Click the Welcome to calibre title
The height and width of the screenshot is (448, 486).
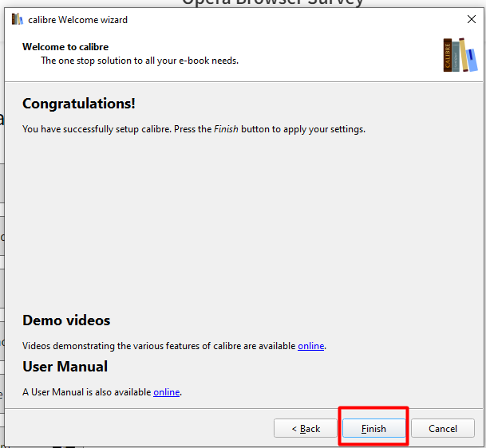65,47
